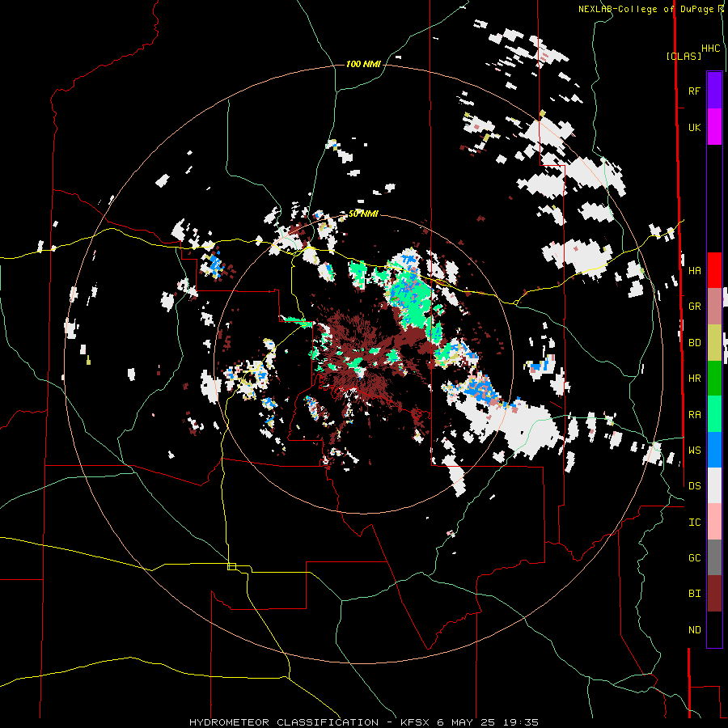Click the gray GC legend swatch

[x=714, y=557]
